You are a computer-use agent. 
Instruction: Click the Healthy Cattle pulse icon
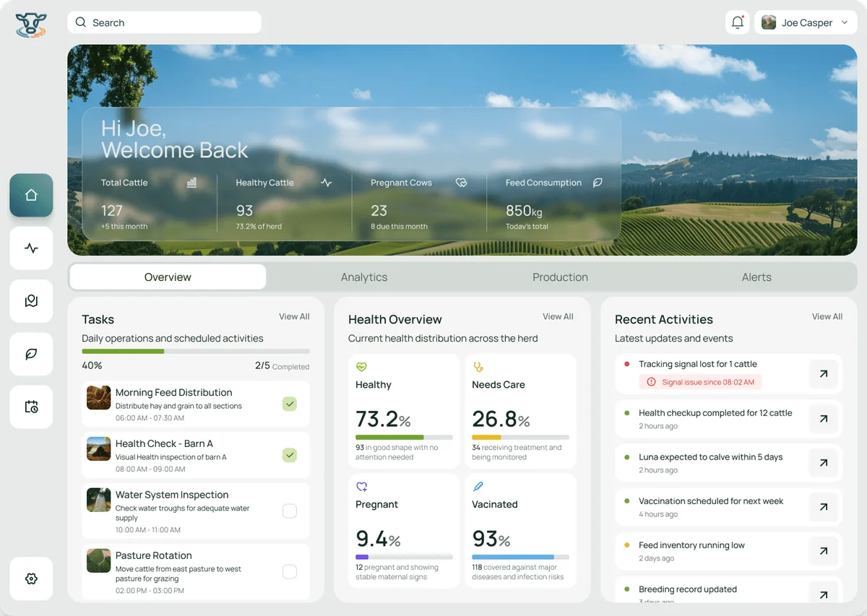click(x=327, y=183)
